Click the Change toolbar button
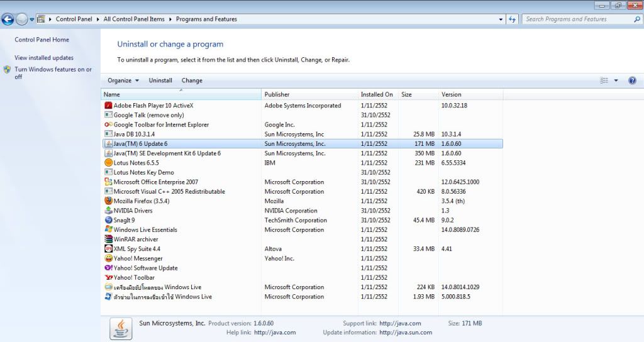This screenshot has height=342, width=644. pyautogui.click(x=192, y=80)
